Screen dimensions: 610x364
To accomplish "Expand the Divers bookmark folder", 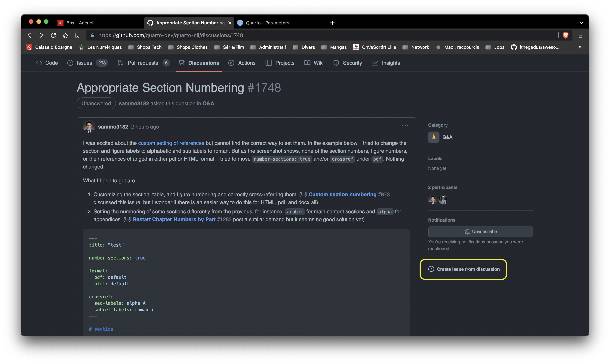I will 304,47.
